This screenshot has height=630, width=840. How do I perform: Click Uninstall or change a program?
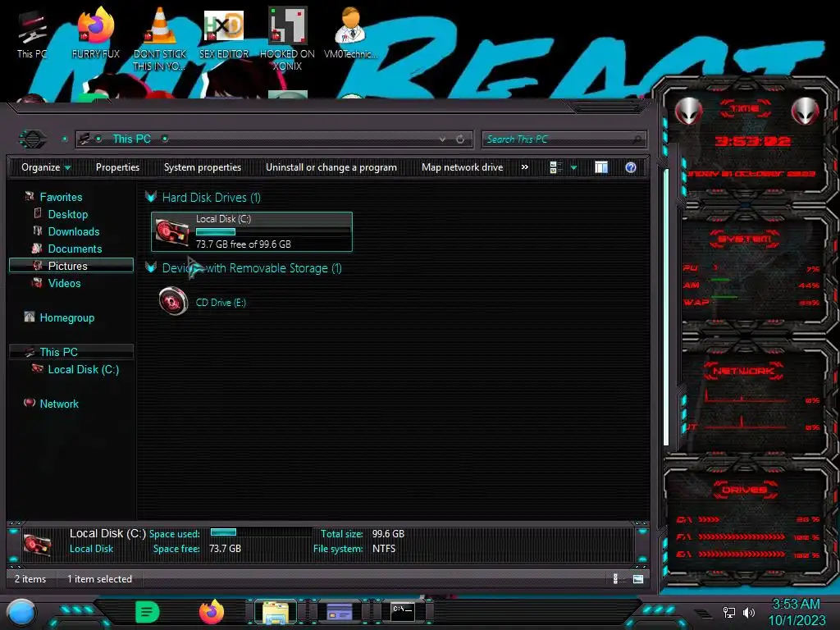point(331,167)
